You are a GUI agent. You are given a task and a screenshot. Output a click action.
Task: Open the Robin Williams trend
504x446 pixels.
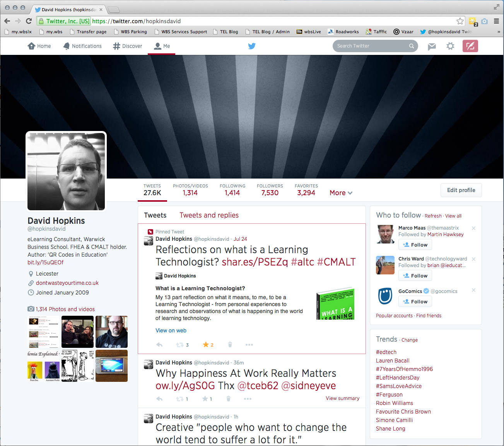tap(395, 403)
